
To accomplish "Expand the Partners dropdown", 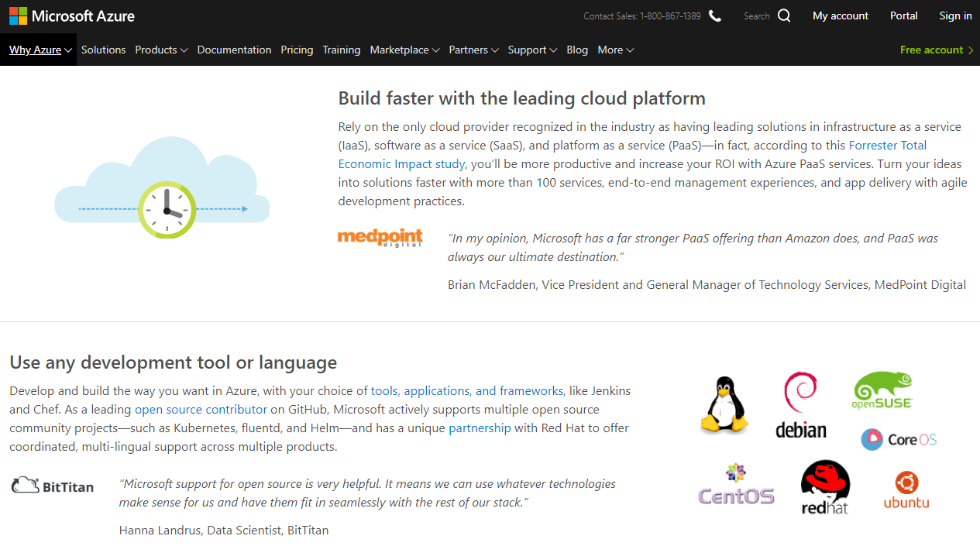I will [x=473, y=50].
